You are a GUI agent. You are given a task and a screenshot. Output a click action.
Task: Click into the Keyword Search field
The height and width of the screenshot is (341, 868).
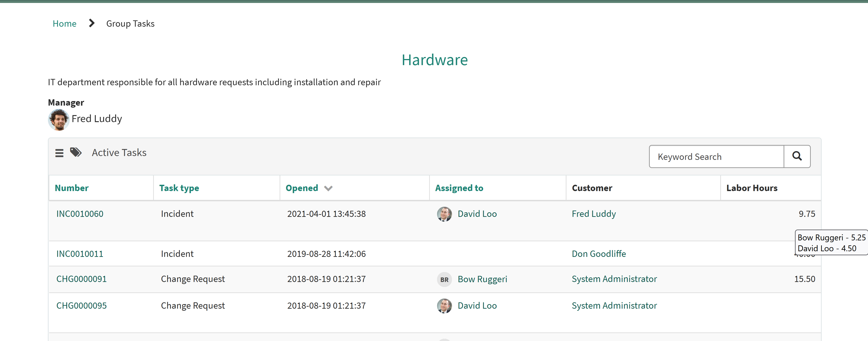pyautogui.click(x=716, y=157)
